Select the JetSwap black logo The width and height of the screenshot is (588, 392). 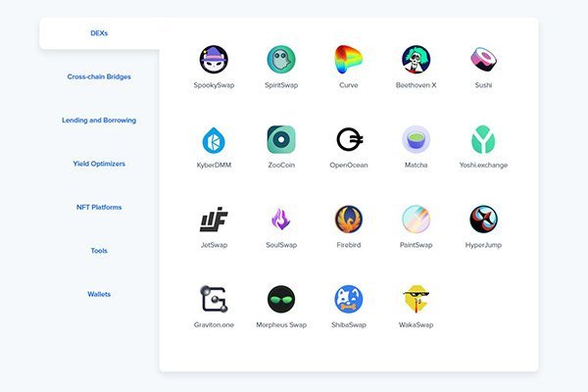pos(214,220)
